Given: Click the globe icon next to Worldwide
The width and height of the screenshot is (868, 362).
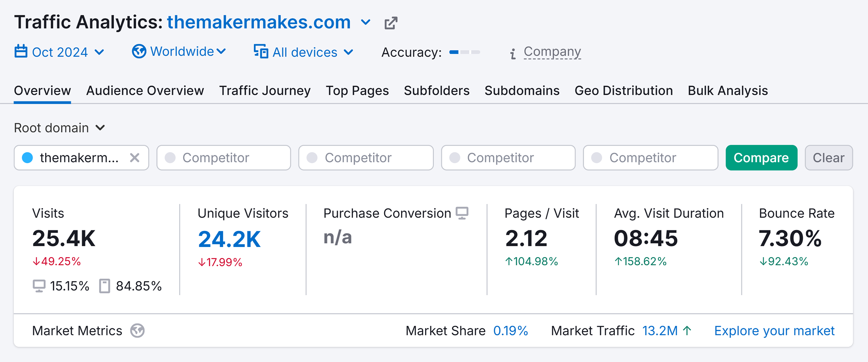Looking at the screenshot, I should click(x=139, y=51).
